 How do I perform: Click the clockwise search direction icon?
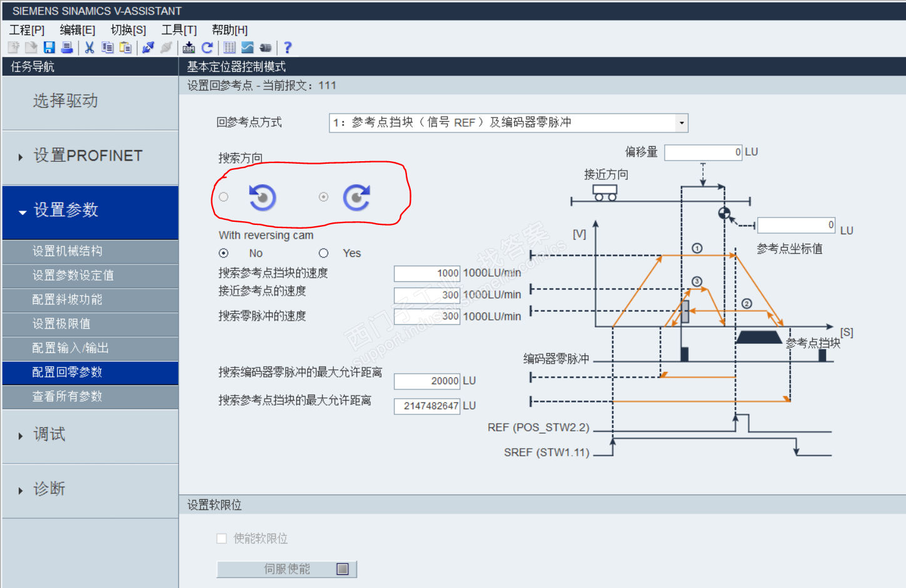356,197
